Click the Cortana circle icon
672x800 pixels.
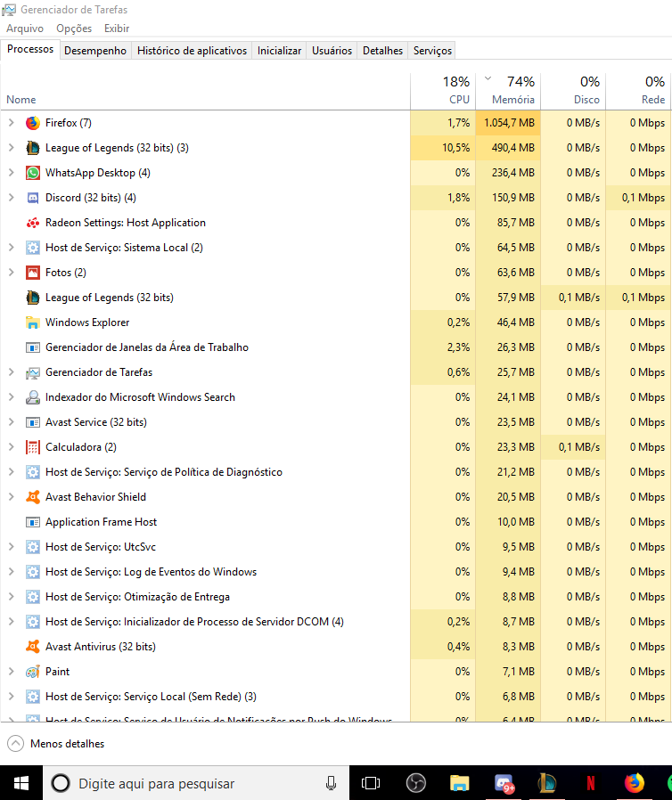61,783
